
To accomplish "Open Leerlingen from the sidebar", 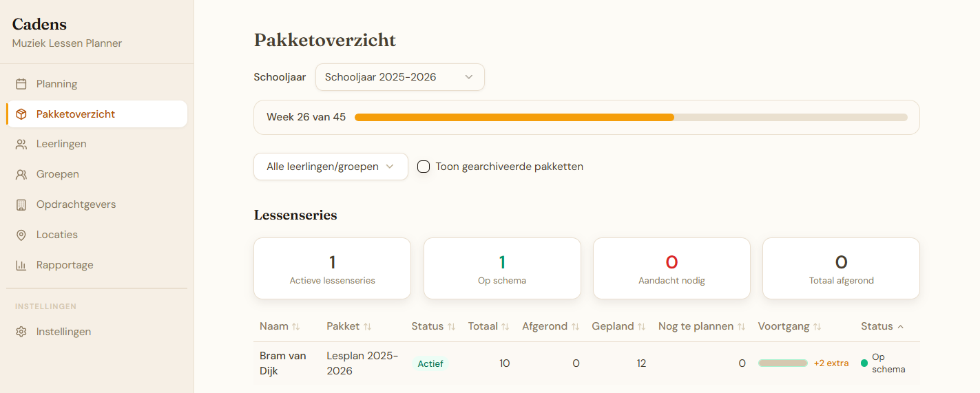I will pos(96,145).
